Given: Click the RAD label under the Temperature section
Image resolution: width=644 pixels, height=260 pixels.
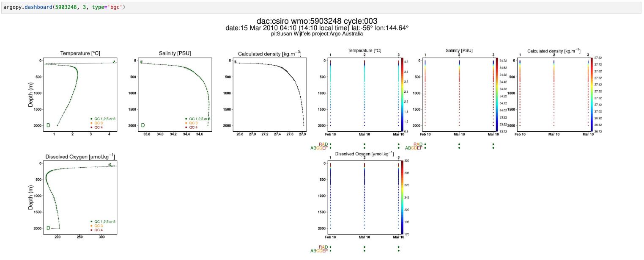Looking at the screenshot, I should pos(323,144).
